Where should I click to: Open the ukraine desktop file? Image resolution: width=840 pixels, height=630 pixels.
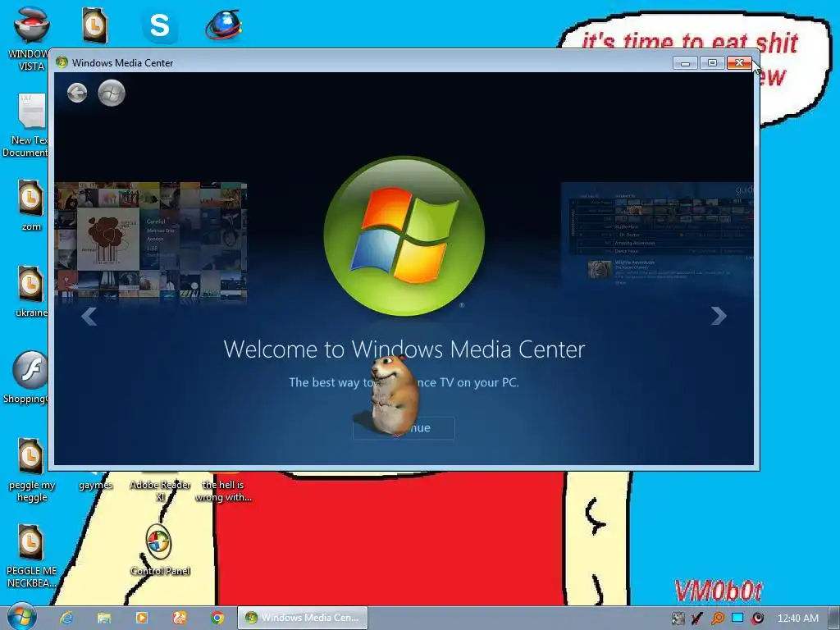[30, 291]
